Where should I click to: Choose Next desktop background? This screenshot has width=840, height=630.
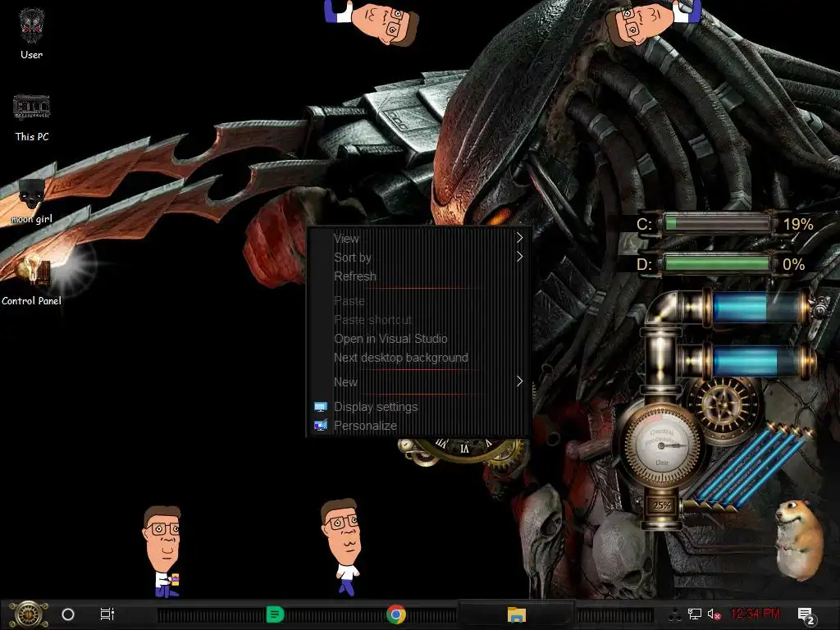(x=419, y=358)
